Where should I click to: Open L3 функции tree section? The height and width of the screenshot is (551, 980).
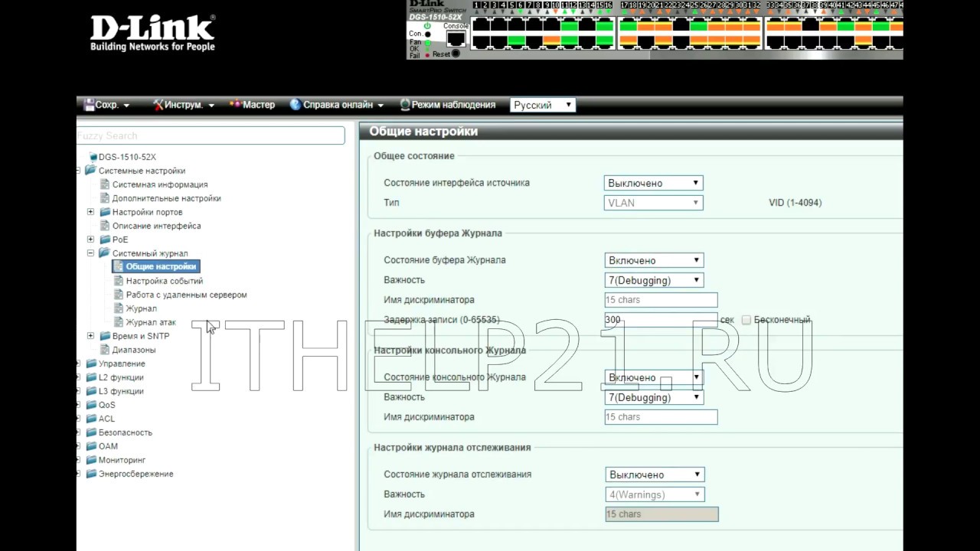pyautogui.click(x=121, y=391)
